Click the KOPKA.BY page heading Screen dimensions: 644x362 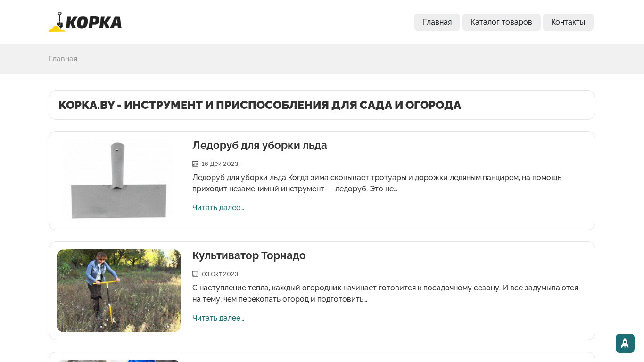tap(259, 105)
